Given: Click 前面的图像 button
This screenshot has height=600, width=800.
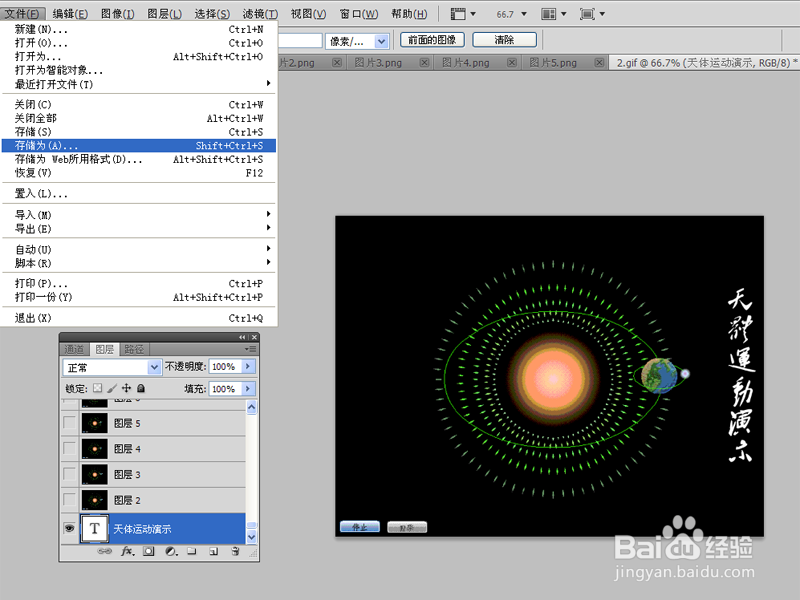Looking at the screenshot, I should coord(432,40).
